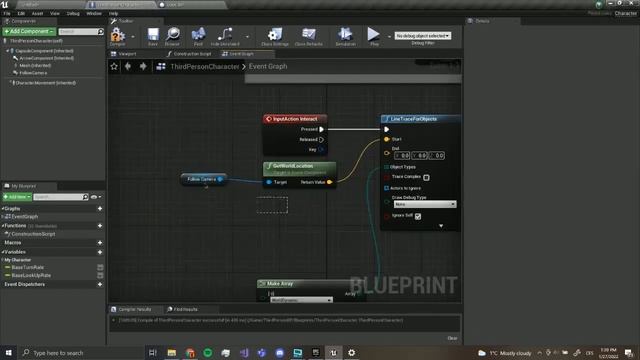Click the plus button to add a Macro
The width and height of the screenshot is (640, 360).
click(x=100, y=243)
